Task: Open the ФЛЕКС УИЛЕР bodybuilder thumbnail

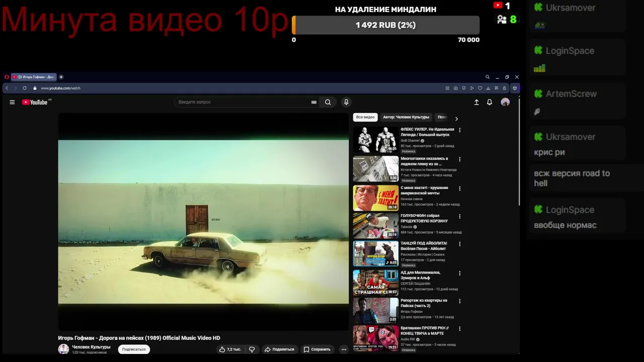Action: [375, 139]
